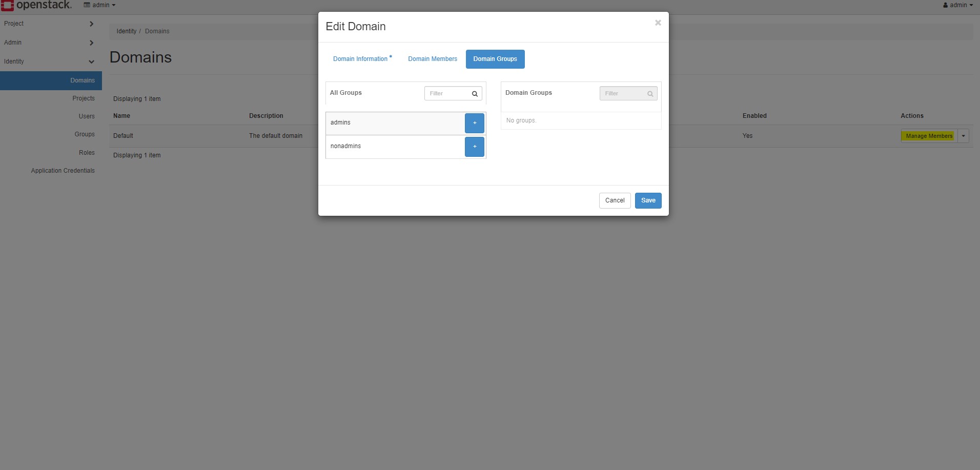This screenshot has height=470, width=980.
Task: Open the admin project selector dropdown
Action: (x=100, y=5)
